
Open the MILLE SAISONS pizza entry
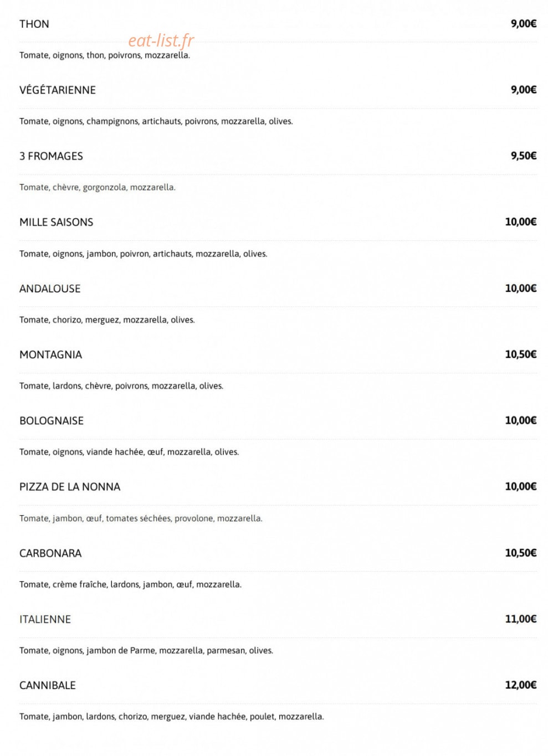coord(57,222)
